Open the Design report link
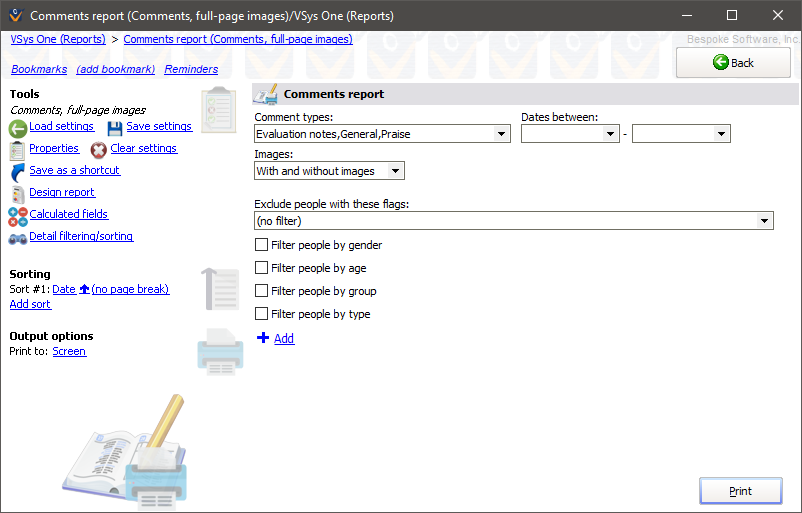This screenshot has height=513, width=802. click(62, 192)
